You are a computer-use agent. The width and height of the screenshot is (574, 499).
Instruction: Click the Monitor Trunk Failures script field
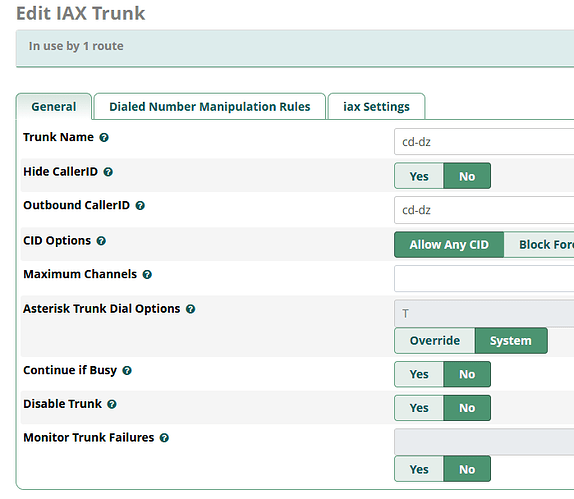pos(484,442)
